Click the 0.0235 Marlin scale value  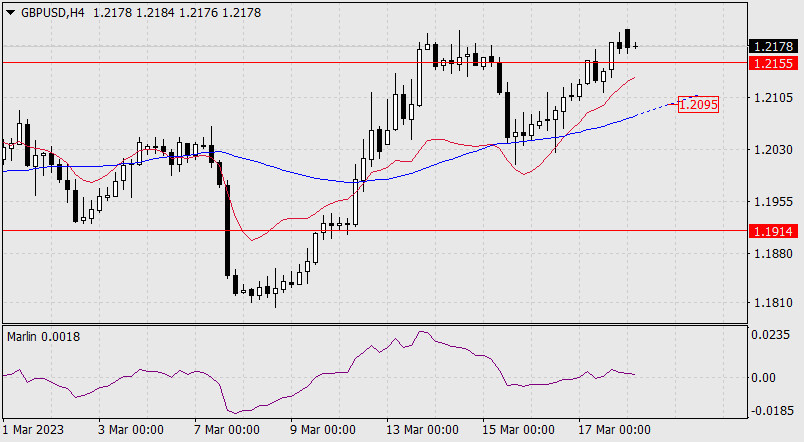772,337
